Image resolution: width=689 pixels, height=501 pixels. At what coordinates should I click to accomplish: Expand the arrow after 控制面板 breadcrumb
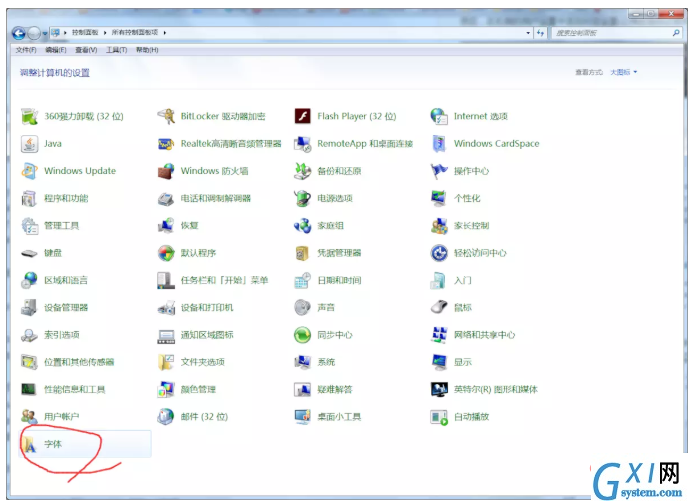[x=105, y=33]
